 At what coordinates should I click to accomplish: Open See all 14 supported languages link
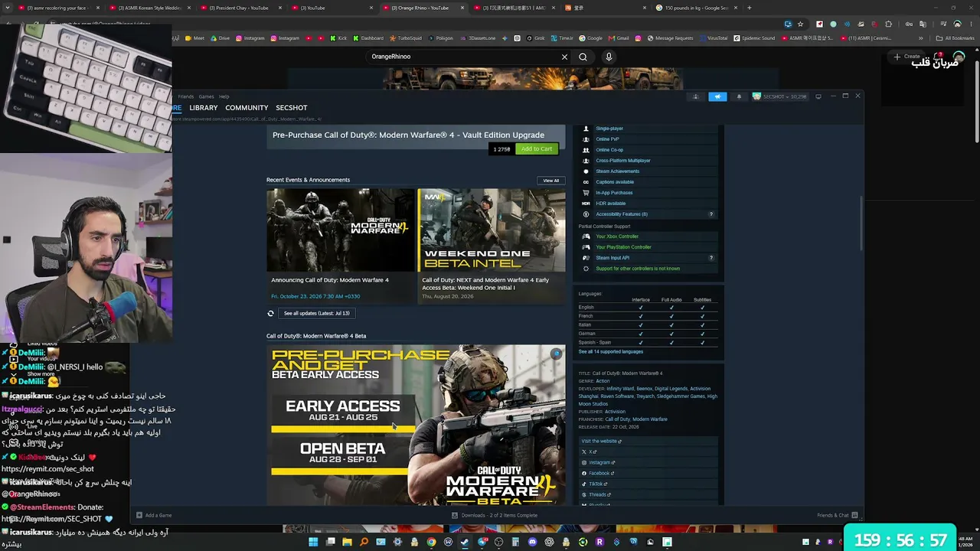pyautogui.click(x=611, y=351)
